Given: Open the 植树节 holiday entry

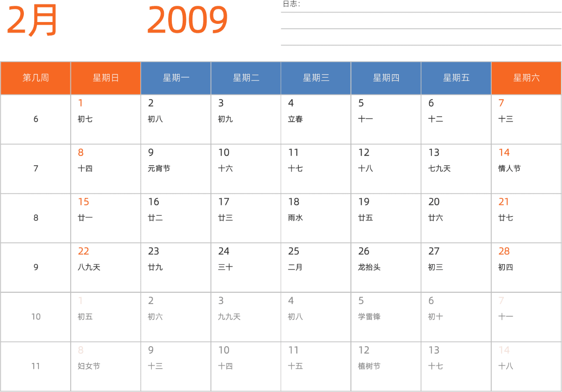Looking at the screenshot, I should coord(369,366).
